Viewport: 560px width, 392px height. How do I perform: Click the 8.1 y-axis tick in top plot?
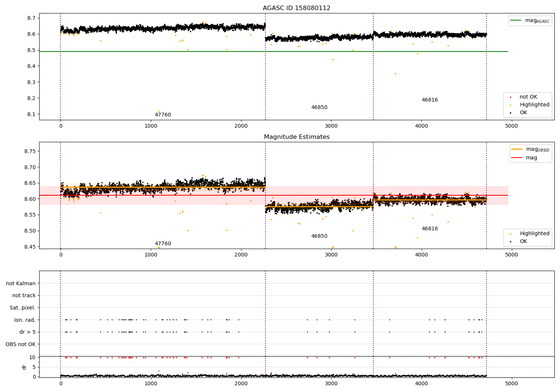click(31, 114)
